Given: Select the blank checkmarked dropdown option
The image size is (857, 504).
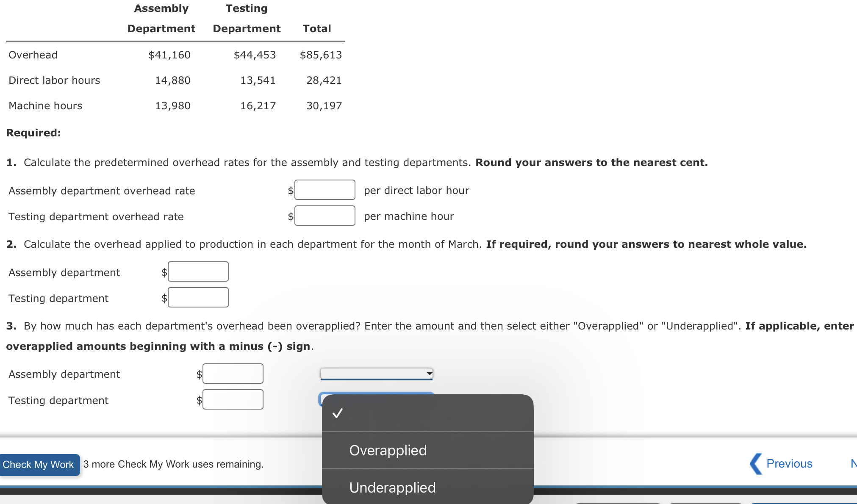Looking at the screenshot, I should point(427,413).
